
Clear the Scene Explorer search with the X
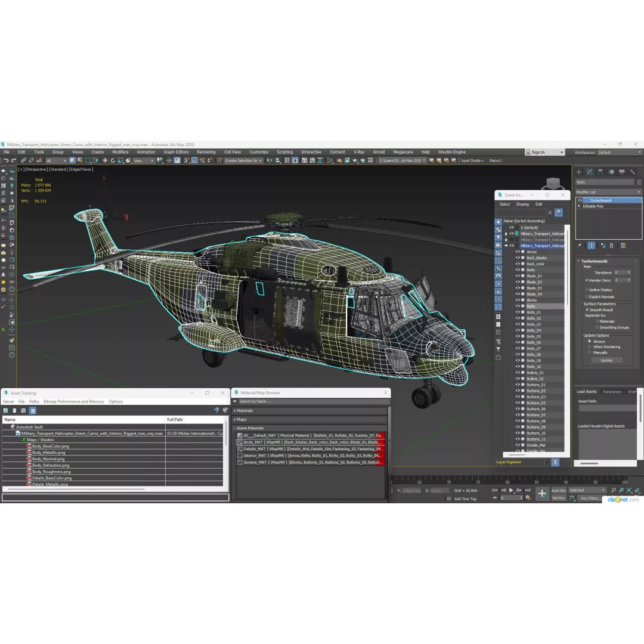point(550,212)
